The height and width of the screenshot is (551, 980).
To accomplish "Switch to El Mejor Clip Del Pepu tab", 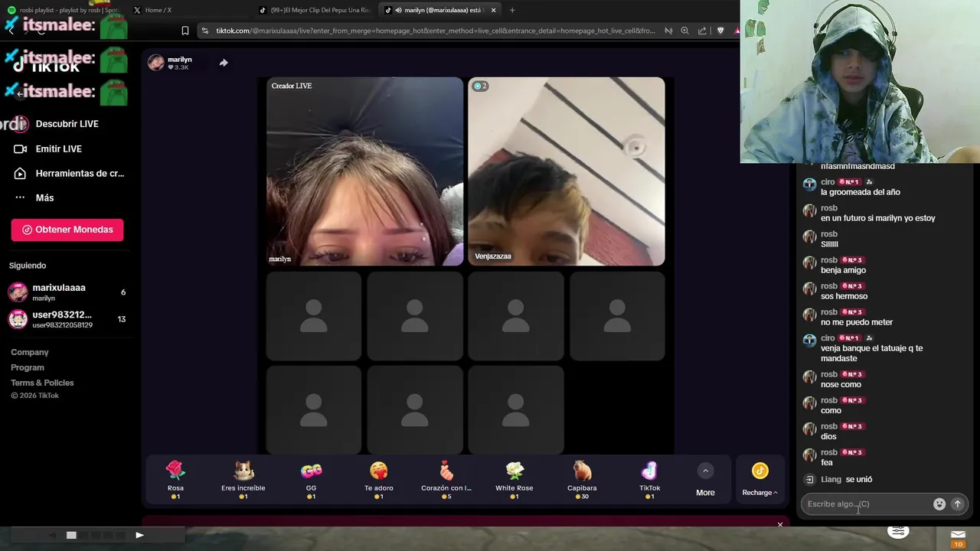I will [x=315, y=10].
